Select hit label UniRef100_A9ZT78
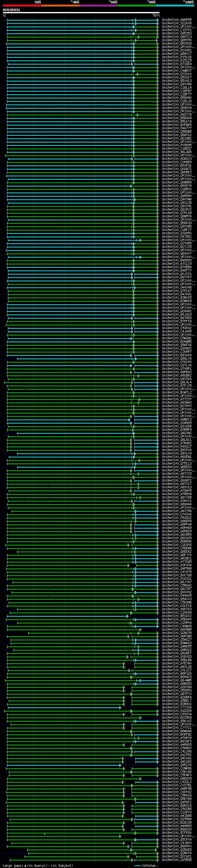This screenshot has height=868, width=197. click(177, 115)
